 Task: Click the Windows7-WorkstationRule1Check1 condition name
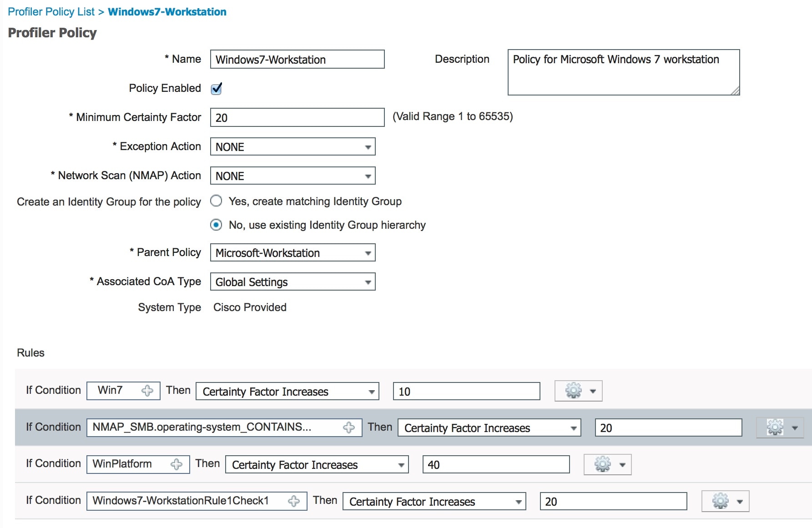pos(181,501)
